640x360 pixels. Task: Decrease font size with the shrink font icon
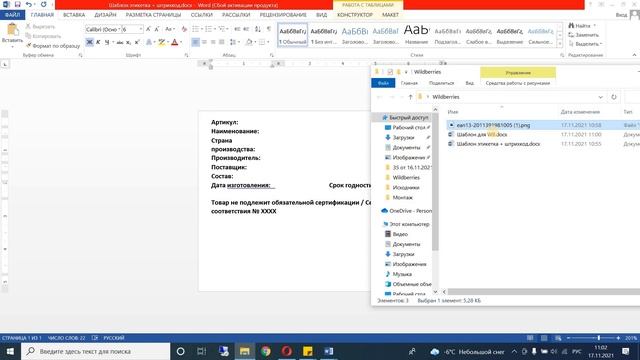point(157,29)
